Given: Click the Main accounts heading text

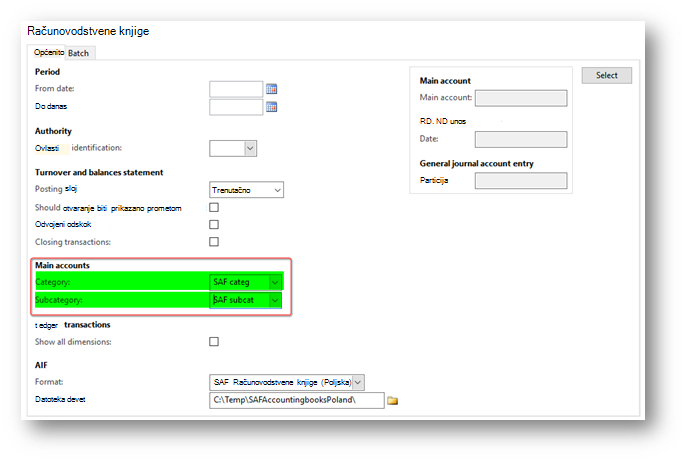Looking at the screenshot, I should click(x=62, y=265).
